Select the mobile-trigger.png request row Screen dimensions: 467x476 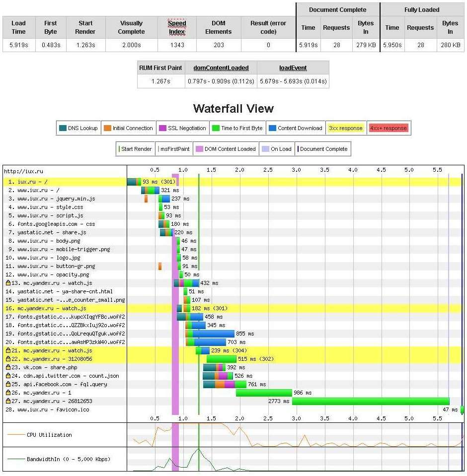click(x=233, y=249)
